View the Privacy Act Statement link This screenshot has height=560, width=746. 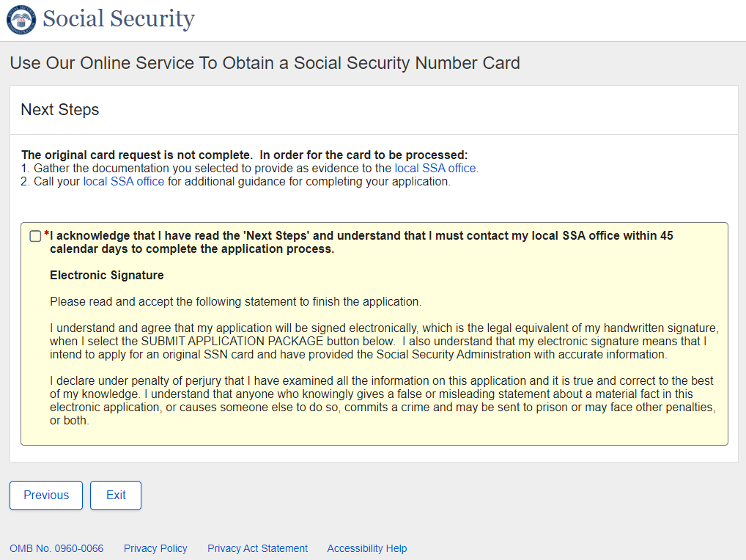[x=257, y=548]
